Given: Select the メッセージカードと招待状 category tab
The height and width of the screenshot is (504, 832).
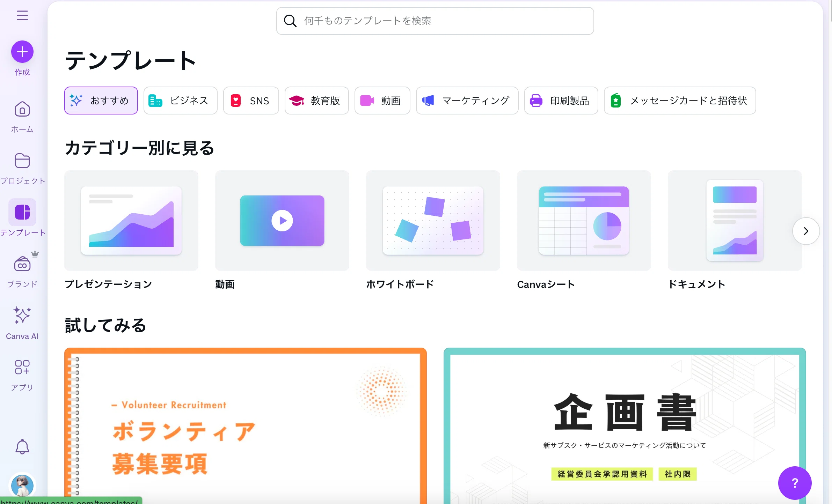Looking at the screenshot, I should tap(680, 101).
